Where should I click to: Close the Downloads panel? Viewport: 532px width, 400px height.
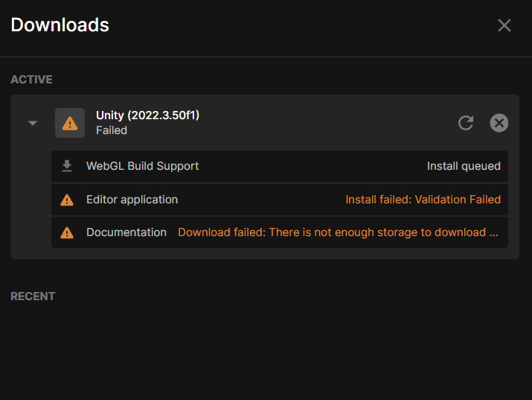coord(504,25)
